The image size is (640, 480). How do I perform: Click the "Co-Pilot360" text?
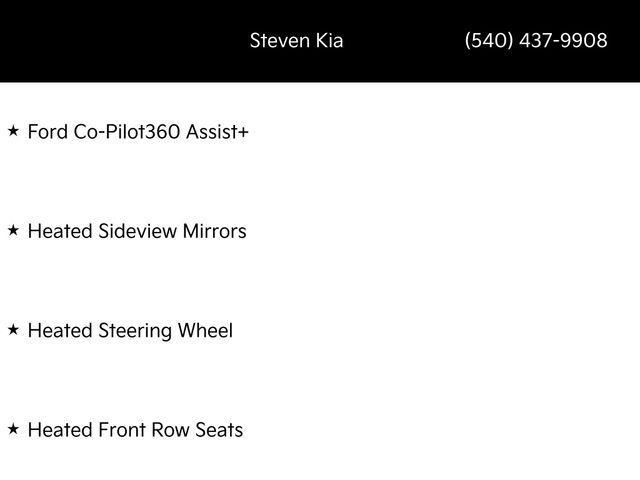pos(127,131)
